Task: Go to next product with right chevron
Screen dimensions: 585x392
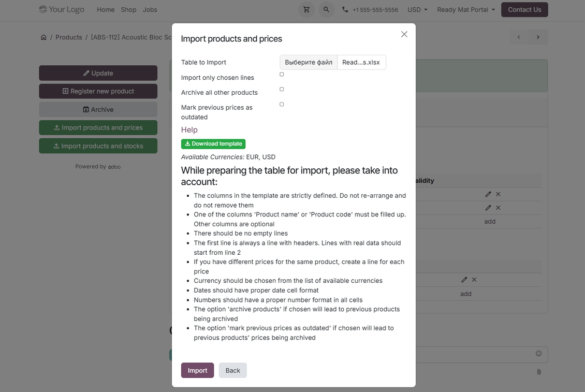Action: click(538, 37)
